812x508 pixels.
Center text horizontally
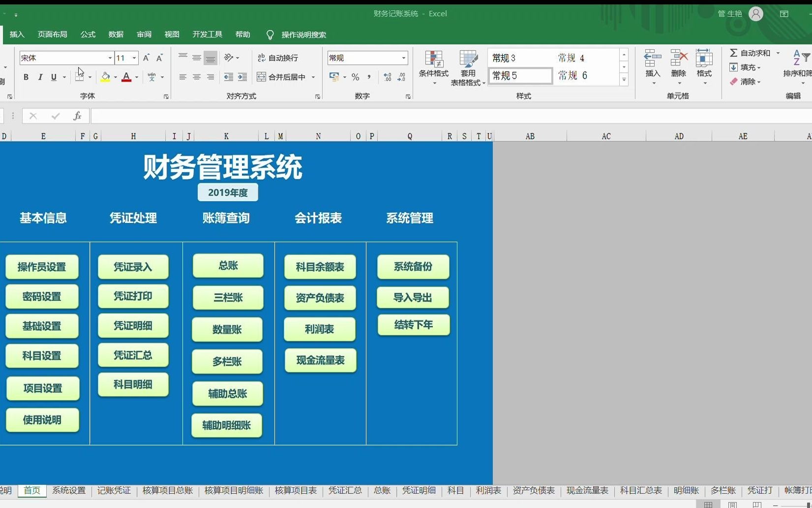click(197, 77)
